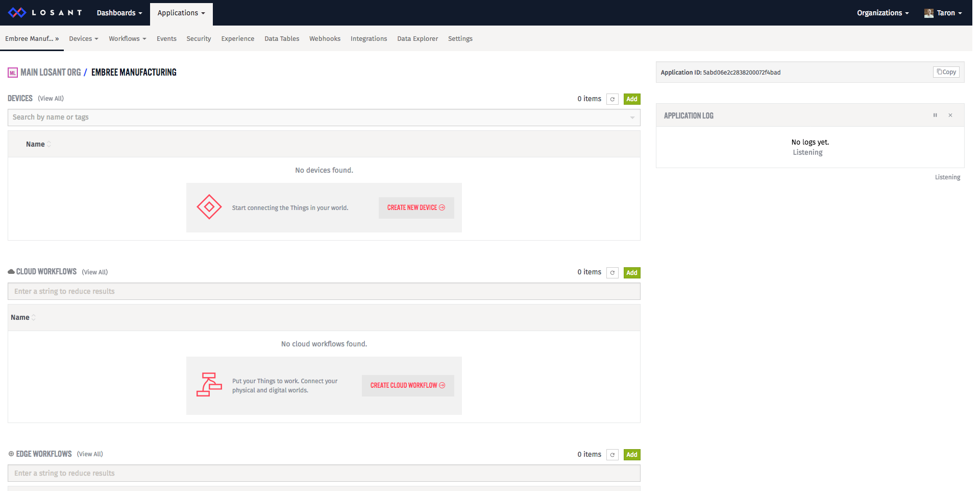This screenshot has height=491, width=980.
Task: Go to Main Losant Org breadcrumb
Action: 51,73
